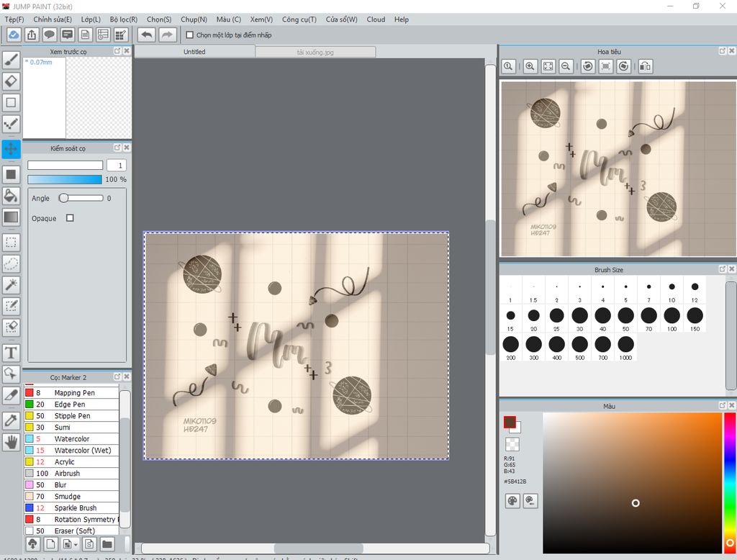The width and height of the screenshot is (737, 560).
Task: Expand the add bitmap brush dropdown arrow
Action: [x=76, y=544]
